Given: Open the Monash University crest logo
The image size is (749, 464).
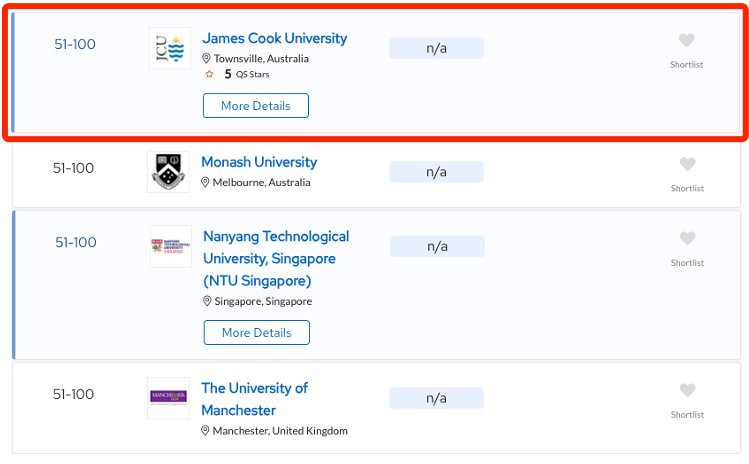Looking at the screenshot, I should pos(168,172).
